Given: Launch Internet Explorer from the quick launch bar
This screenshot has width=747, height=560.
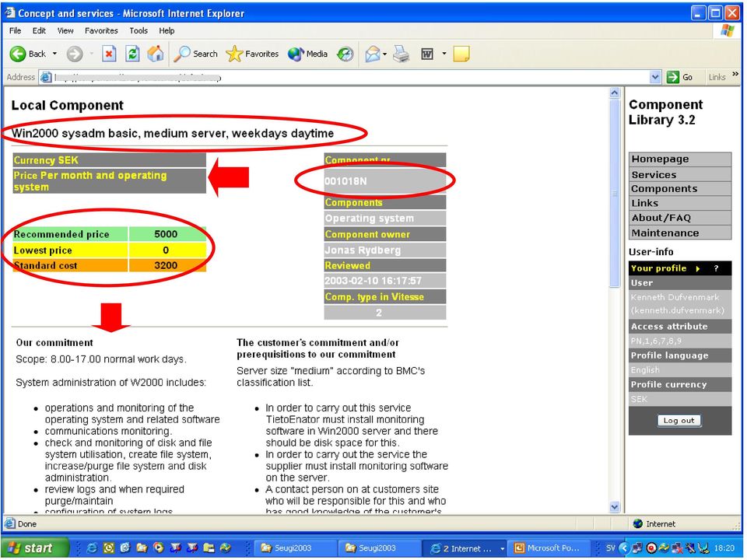Looking at the screenshot, I should [92, 548].
